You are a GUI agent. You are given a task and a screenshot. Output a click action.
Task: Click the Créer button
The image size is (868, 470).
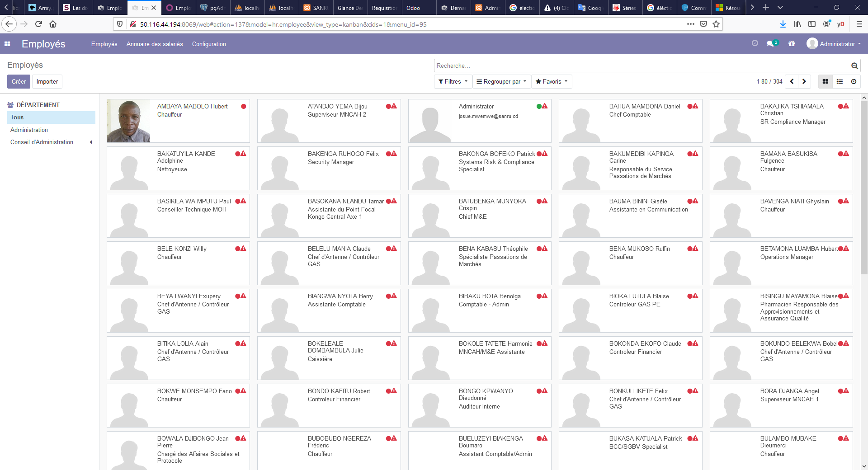[x=19, y=81]
